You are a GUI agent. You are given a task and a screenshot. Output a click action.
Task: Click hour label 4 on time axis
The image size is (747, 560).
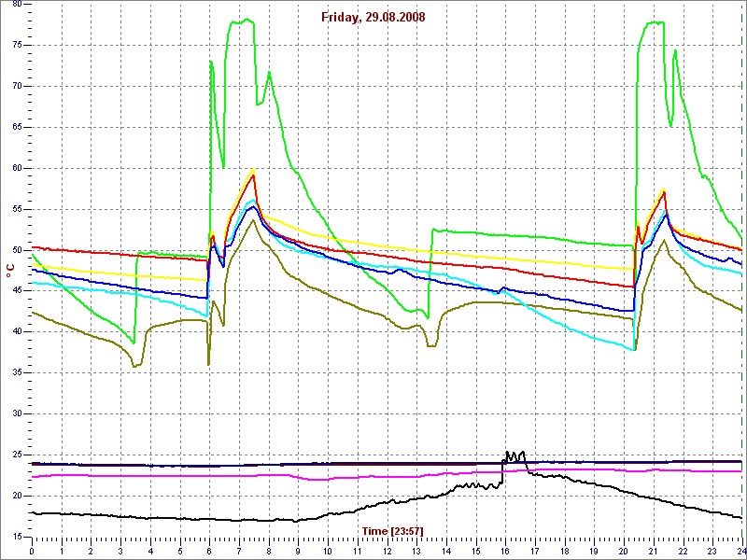(x=150, y=553)
